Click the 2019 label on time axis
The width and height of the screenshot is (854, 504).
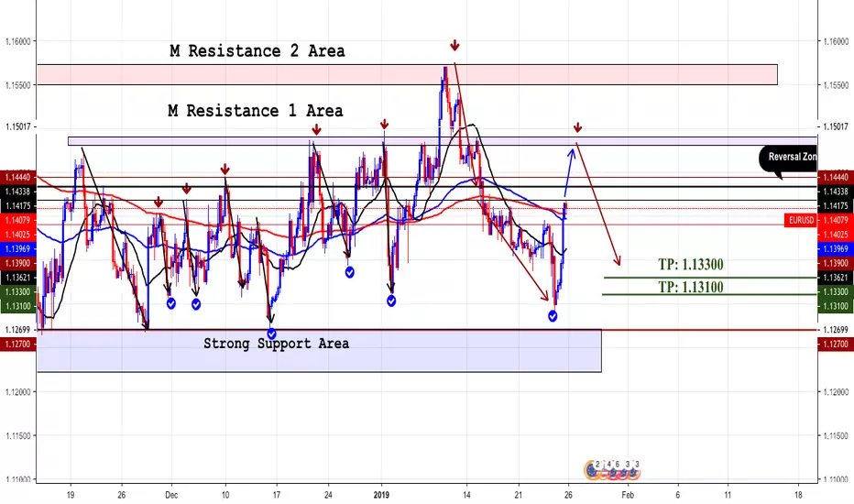pyautogui.click(x=381, y=495)
